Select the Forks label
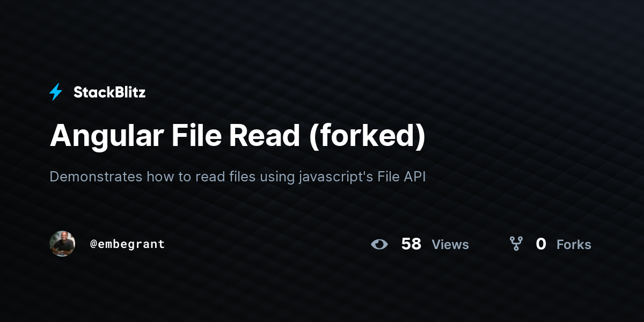The height and width of the screenshot is (322, 644). pyautogui.click(x=574, y=245)
